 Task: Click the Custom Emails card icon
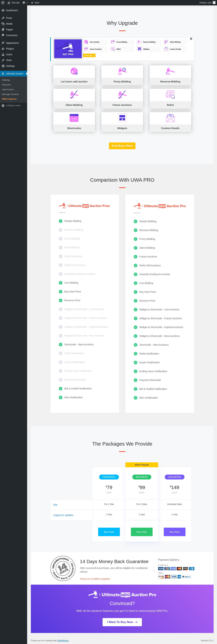click(x=170, y=118)
